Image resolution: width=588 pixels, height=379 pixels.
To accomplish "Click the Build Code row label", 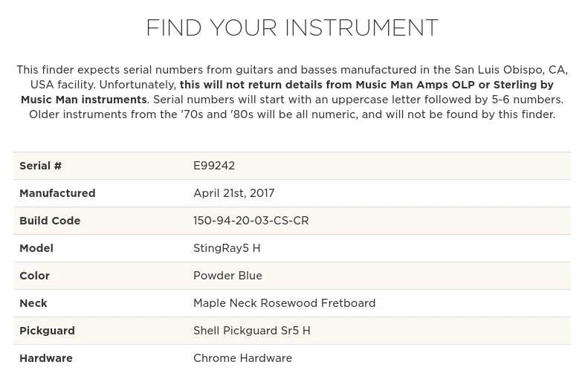I will [x=50, y=221].
